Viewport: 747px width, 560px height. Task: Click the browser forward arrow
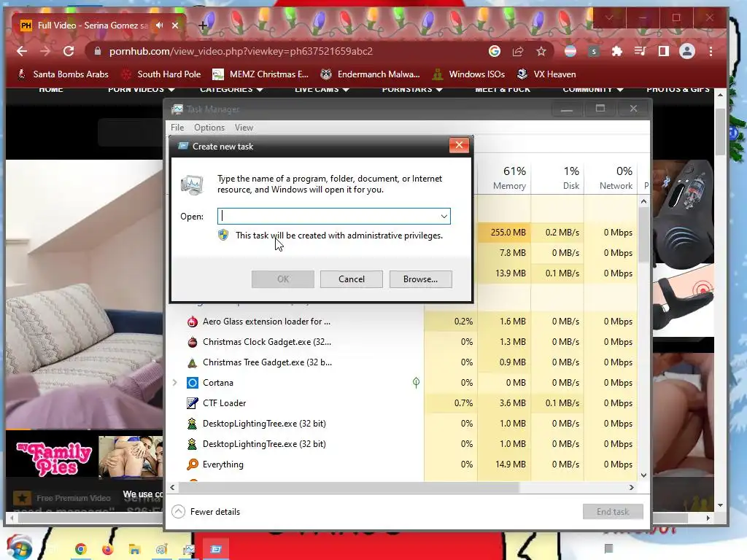(45, 52)
